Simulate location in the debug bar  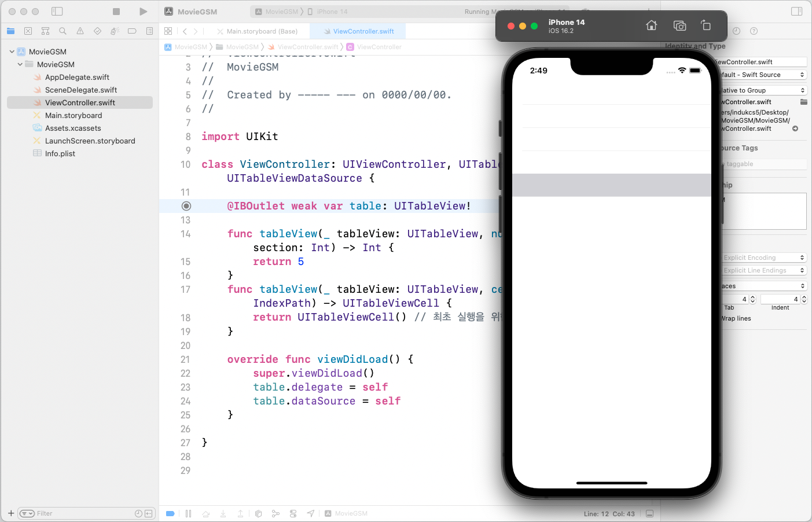click(311, 513)
